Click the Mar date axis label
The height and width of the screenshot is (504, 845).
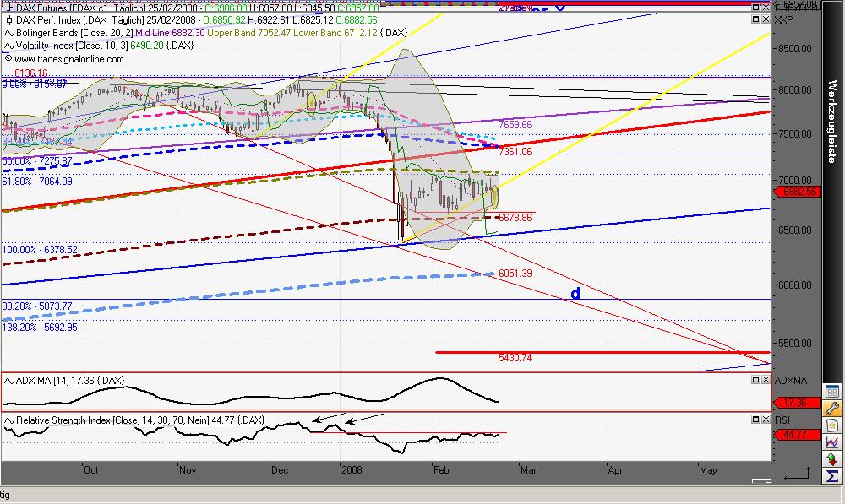pos(528,470)
